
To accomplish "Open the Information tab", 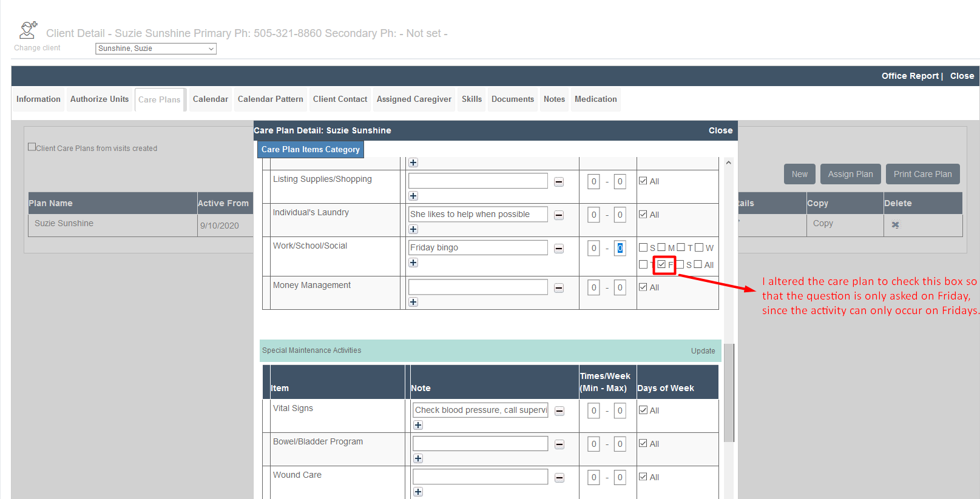I will 38,99.
